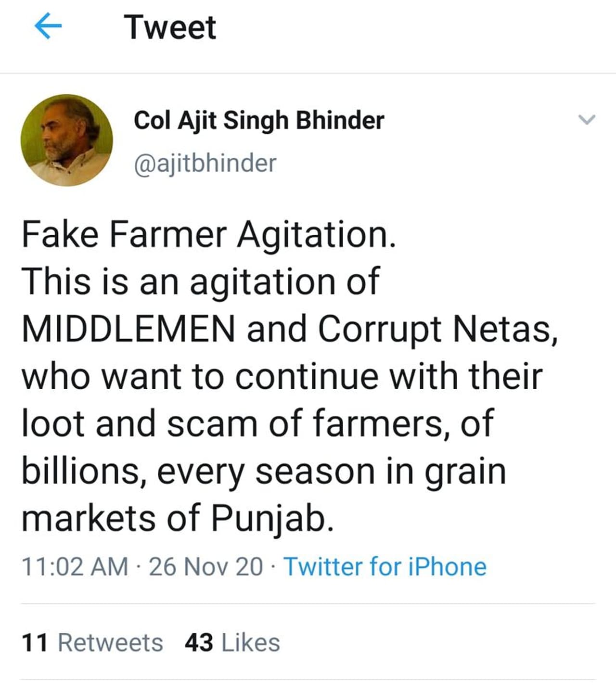This screenshot has height=689, width=616.
Task: Click the 11:02 AM timestamp
Action: pos(75,566)
